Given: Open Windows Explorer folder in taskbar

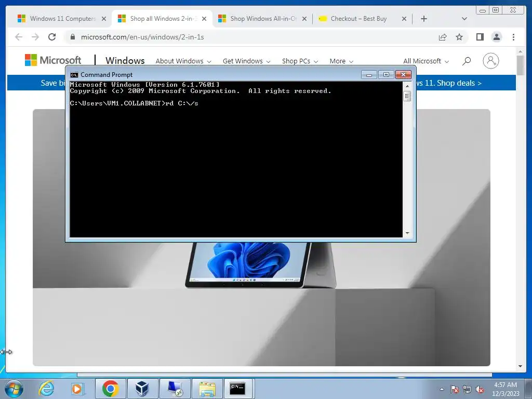Looking at the screenshot, I should pyautogui.click(x=207, y=389).
